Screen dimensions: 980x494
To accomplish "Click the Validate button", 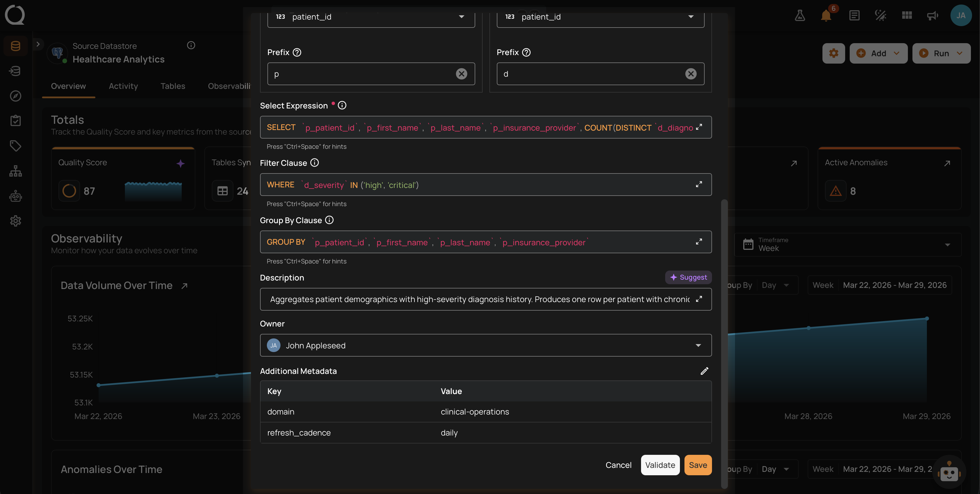I will pos(660,465).
